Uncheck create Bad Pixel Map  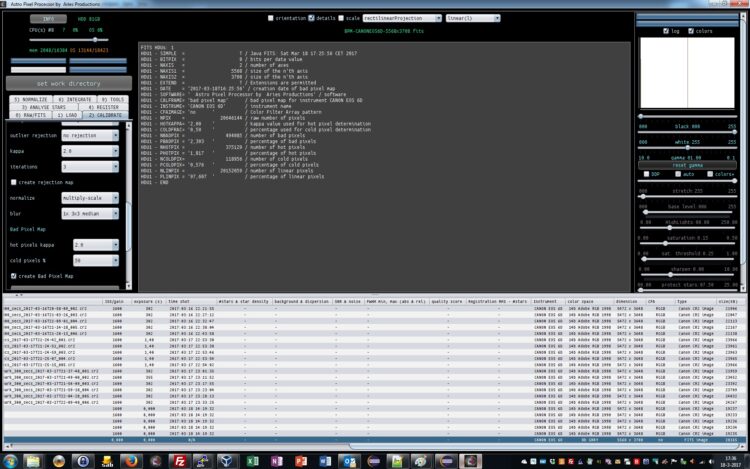(x=14, y=276)
